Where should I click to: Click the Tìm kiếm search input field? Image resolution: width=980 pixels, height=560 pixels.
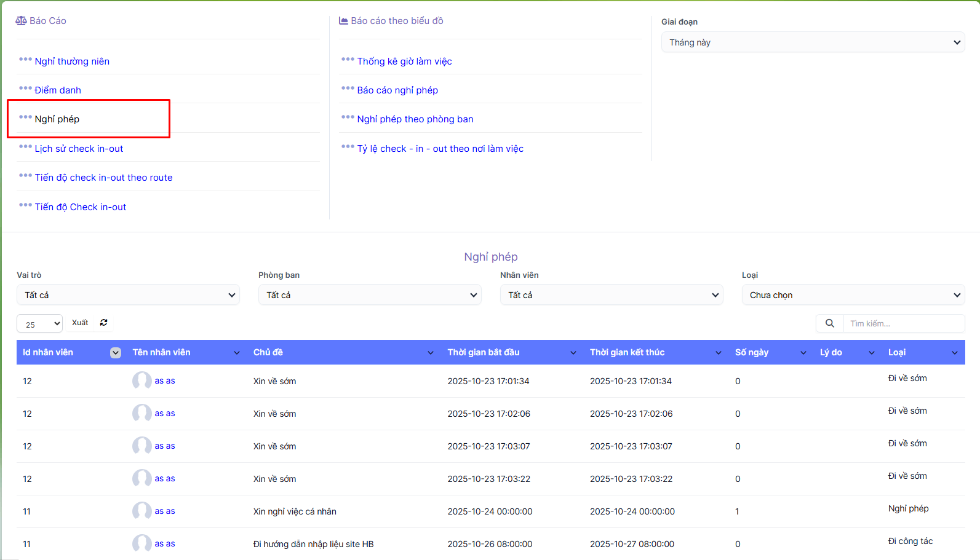(x=903, y=323)
